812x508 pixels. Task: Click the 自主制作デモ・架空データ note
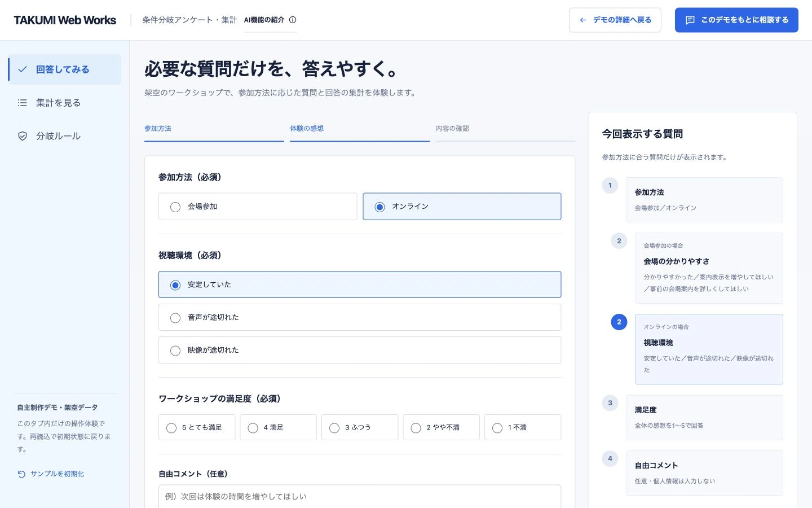58,408
